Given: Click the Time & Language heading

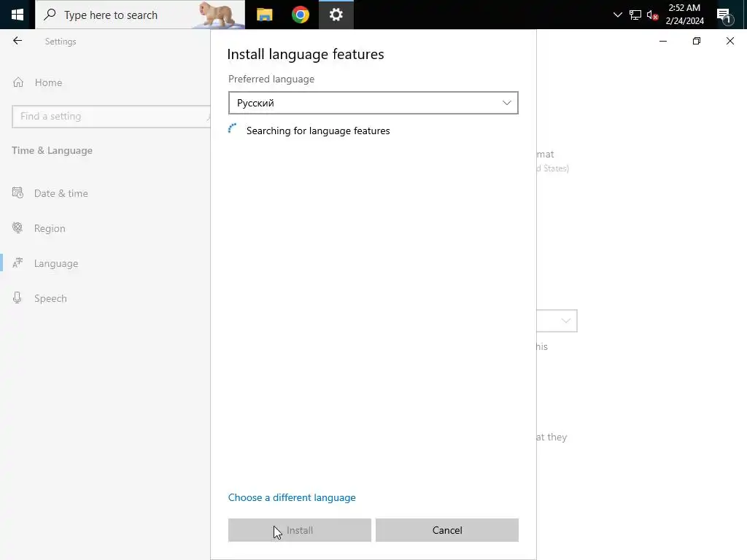Looking at the screenshot, I should [x=52, y=150].
